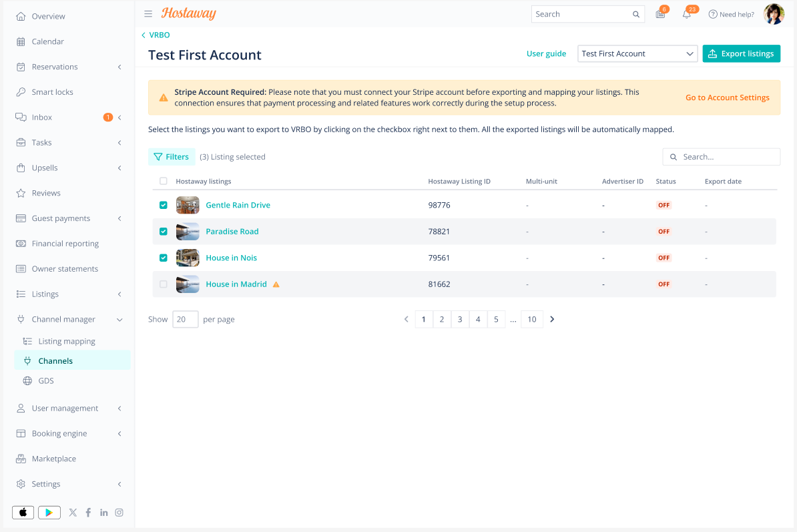Expand the Inbox submenu chevron
This screenshot has width=797, height=532.
click(119, 117)
